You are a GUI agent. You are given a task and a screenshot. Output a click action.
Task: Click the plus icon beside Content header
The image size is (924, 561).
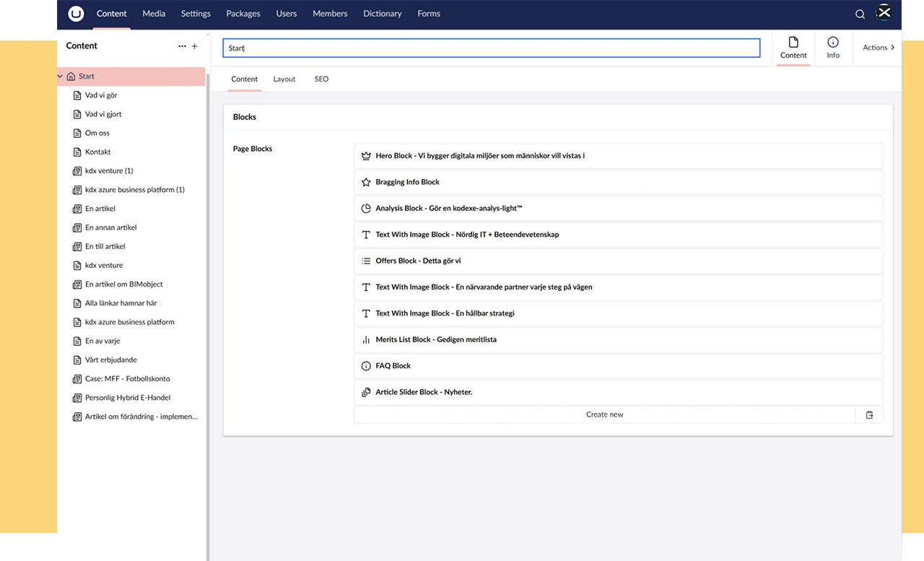pos(194,46)
